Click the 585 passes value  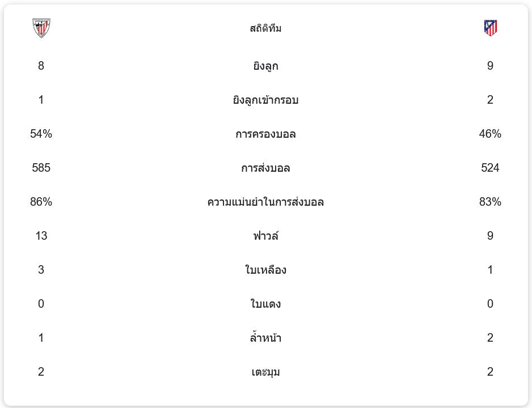[x=41, y=168]
